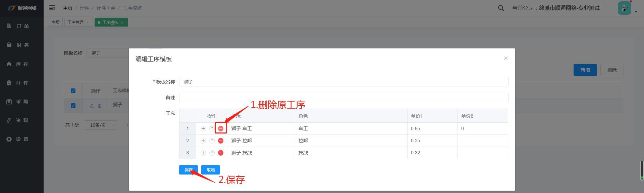
Task: Toggle the select-all checkbox in table header
Action: click(x=73, y=91)
